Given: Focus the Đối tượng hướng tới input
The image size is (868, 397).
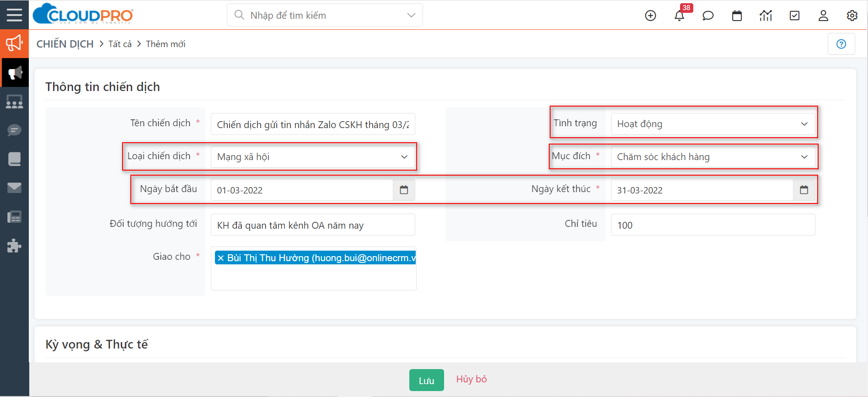Looking at the screenshot, I should point(313,225).
